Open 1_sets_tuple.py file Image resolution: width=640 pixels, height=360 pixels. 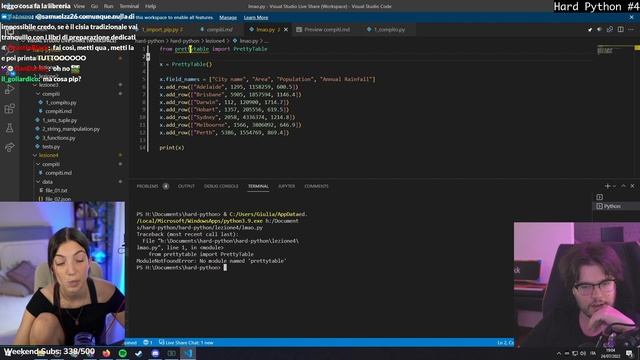60,120
